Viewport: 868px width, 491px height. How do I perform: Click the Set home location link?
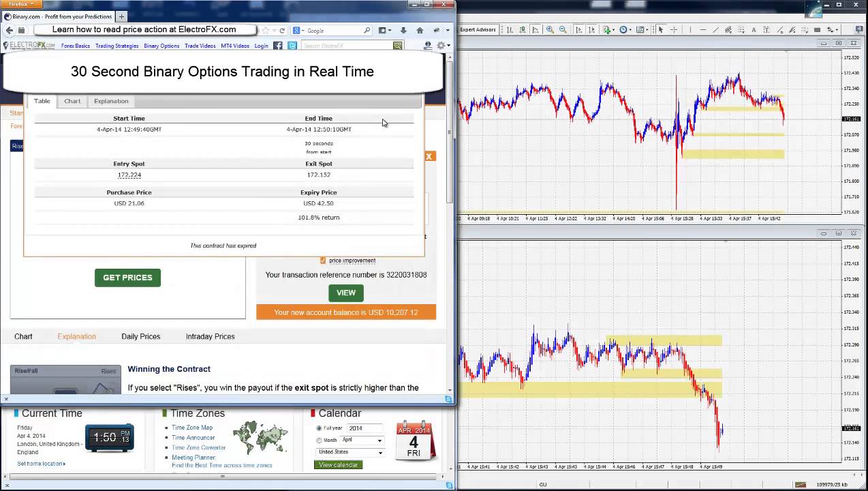tap(41, 464)
